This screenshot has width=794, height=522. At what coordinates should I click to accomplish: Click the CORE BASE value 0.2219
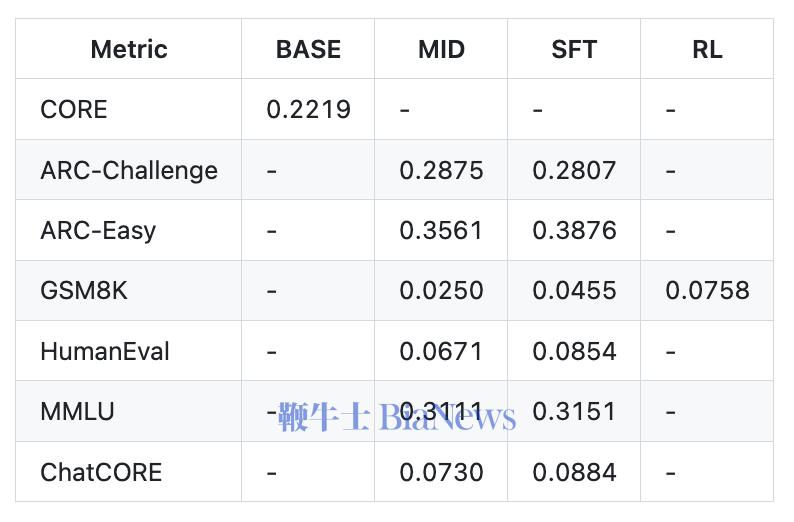click(308, 109)
